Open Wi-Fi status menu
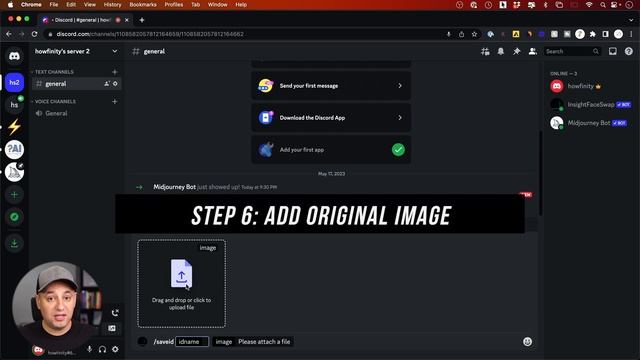This screenshot has width=640, height=360. pyautogui.click(x=589, y=4)
